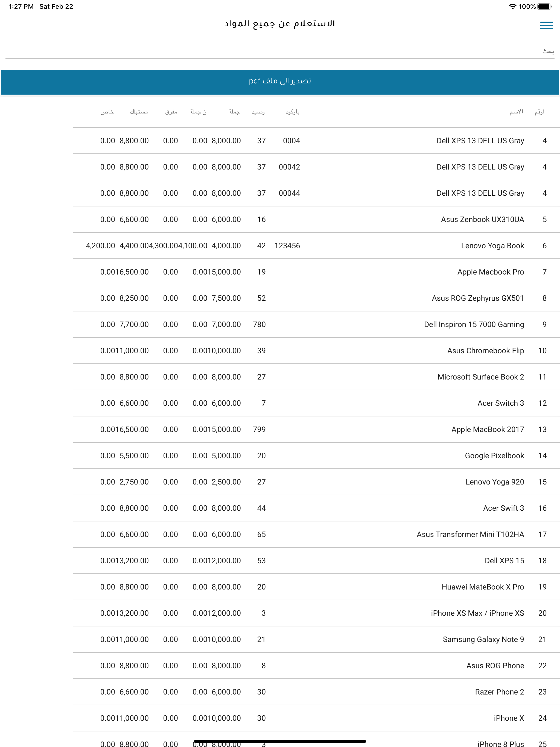Open the Microsoft Surface Book 2 row
Viewport: 560px width, 747px height.
(x=316, y=377)
